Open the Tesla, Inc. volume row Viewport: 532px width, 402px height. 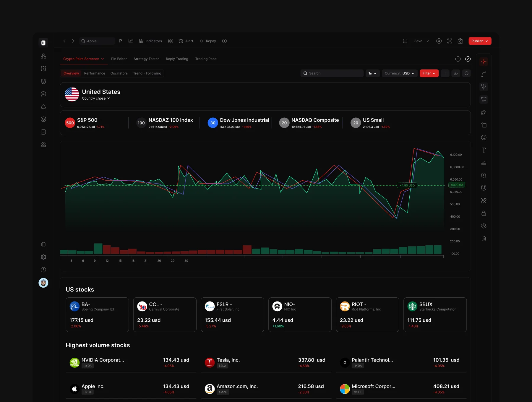coord(266,363)
